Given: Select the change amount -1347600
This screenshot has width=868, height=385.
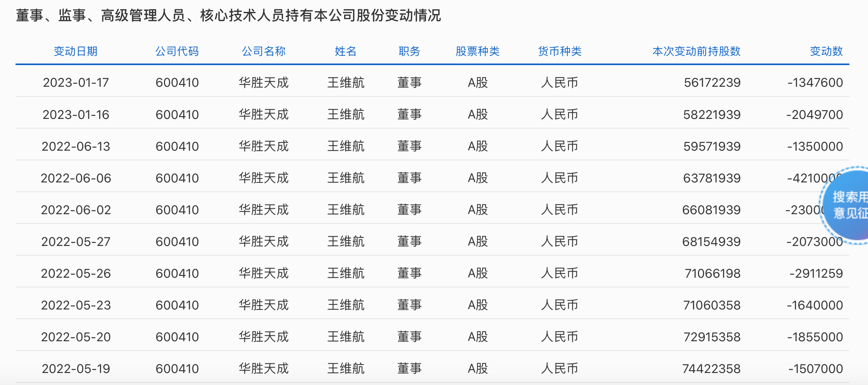Looking at the screenshot, I should pos(815,82).
